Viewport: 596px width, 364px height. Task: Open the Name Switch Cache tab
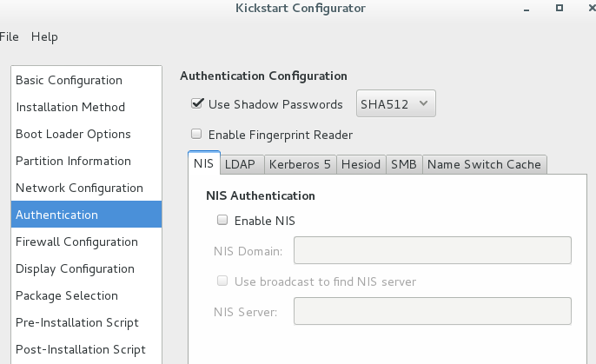(485, 164)
